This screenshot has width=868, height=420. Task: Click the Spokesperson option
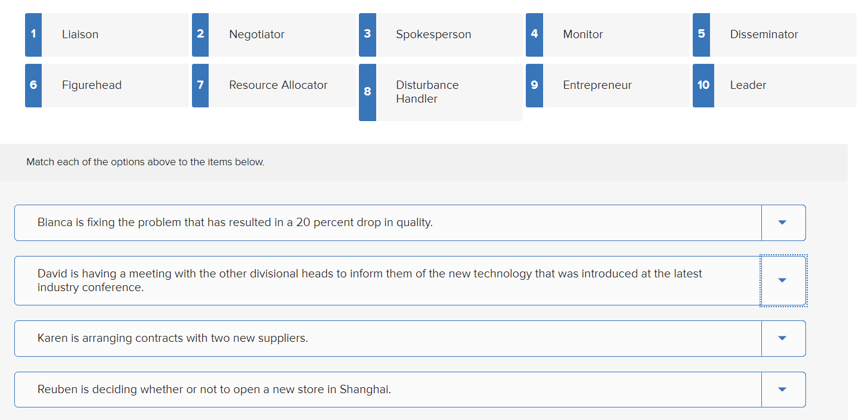(x=440, y=35)
